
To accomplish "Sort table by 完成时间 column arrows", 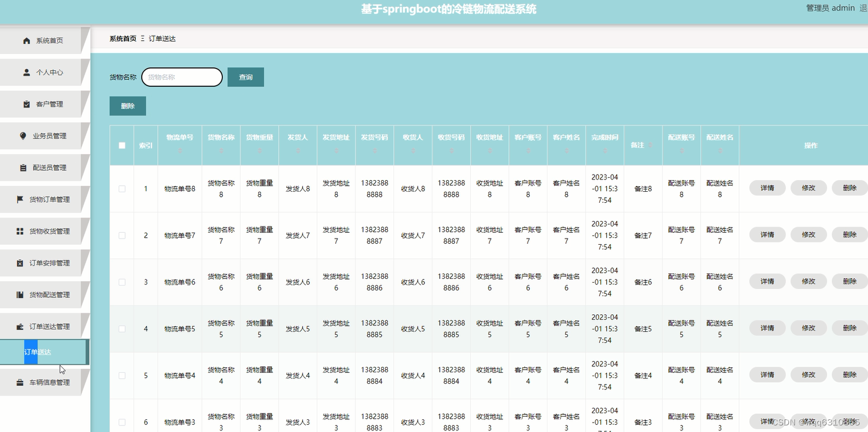I will point(605,150).
